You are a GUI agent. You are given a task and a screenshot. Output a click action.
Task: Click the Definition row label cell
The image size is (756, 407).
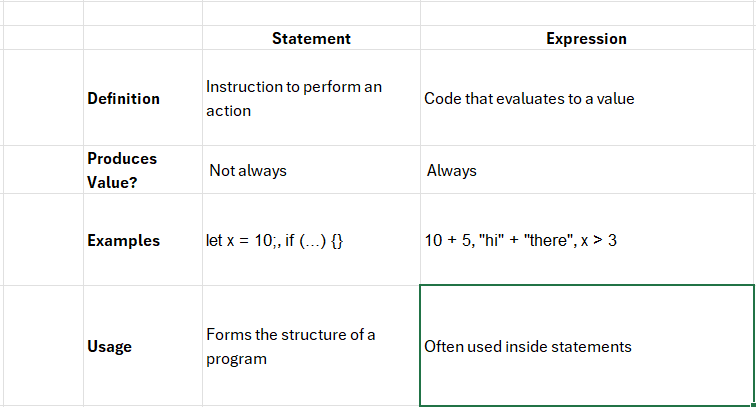[x=143, y=97]
